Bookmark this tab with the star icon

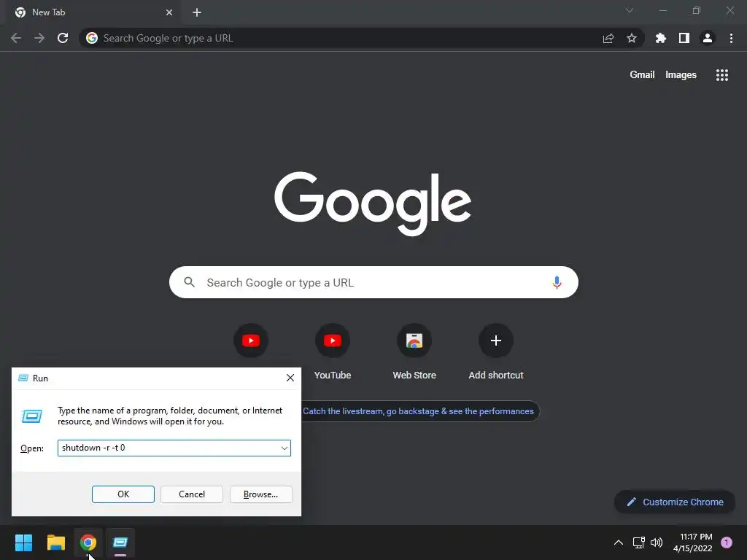[632, 38]
